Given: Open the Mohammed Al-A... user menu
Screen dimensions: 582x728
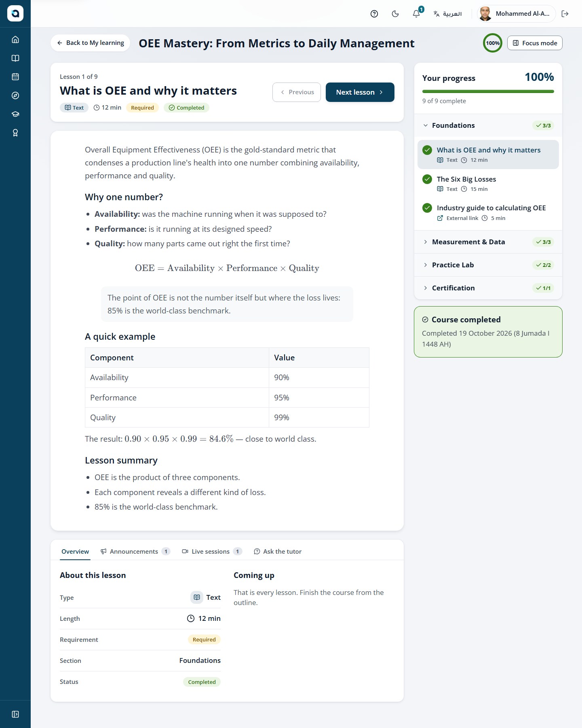Looking at the screenshot, I should (x=516, y=14).
